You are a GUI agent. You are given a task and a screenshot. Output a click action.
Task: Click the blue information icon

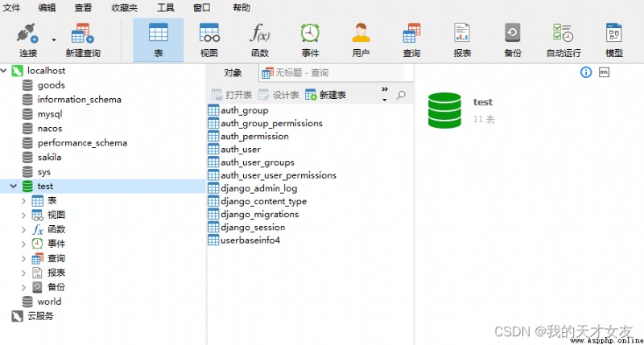tap(586, 72)
